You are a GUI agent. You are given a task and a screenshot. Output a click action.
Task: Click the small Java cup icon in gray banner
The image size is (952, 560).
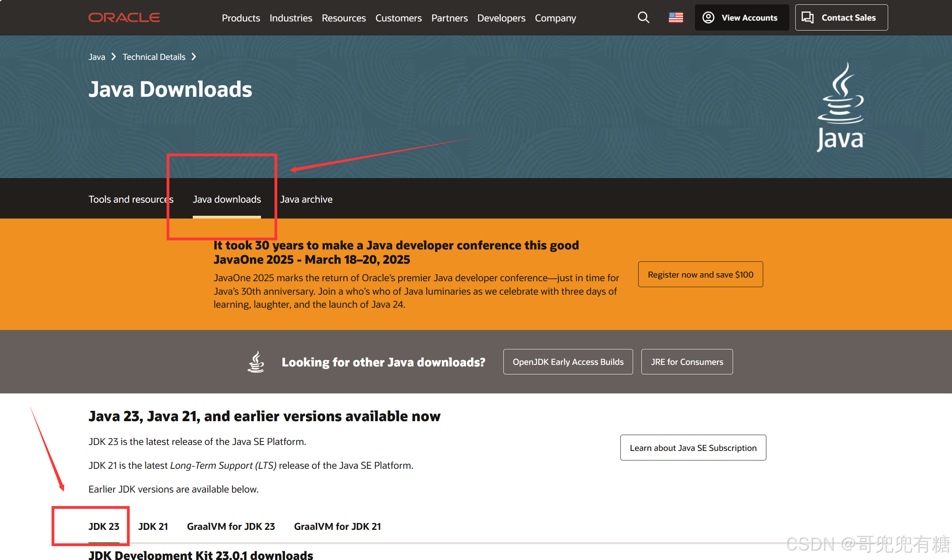(256, 362)
